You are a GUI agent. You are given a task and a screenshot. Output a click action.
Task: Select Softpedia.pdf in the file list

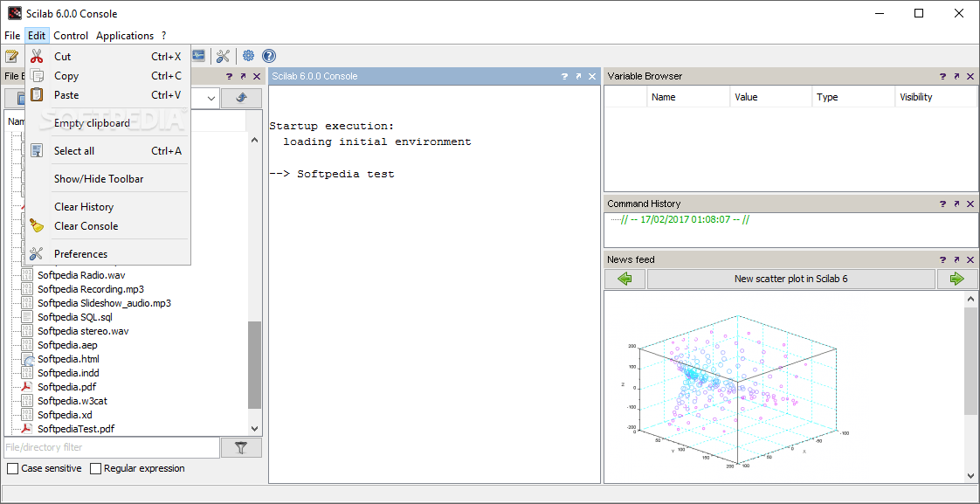[x=67, y=387]
